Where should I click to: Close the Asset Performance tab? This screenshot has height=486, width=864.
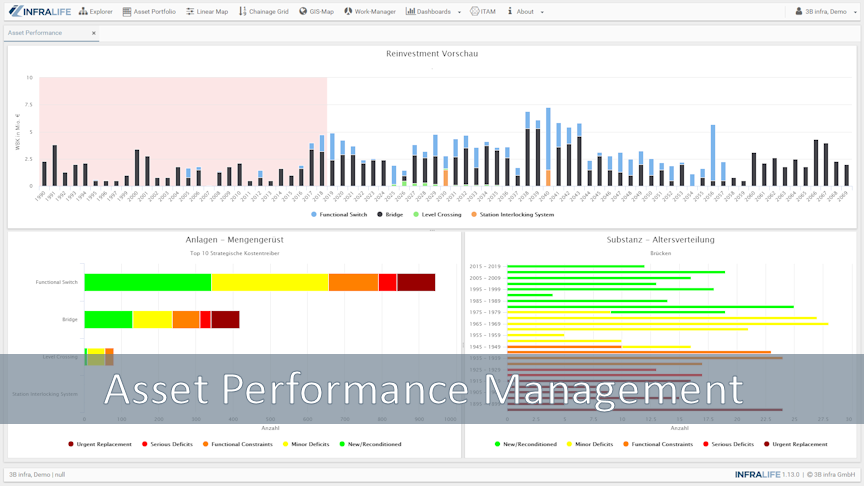coord(94,33)
